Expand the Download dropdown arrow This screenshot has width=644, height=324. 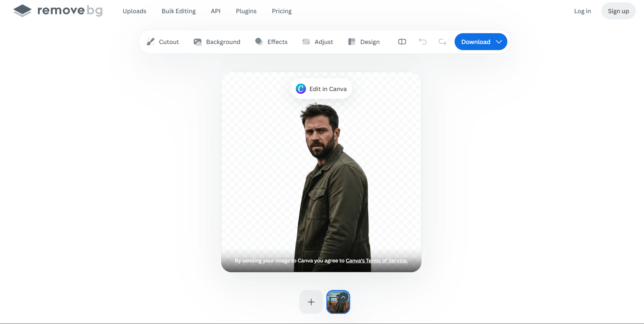tap(499, 42)
